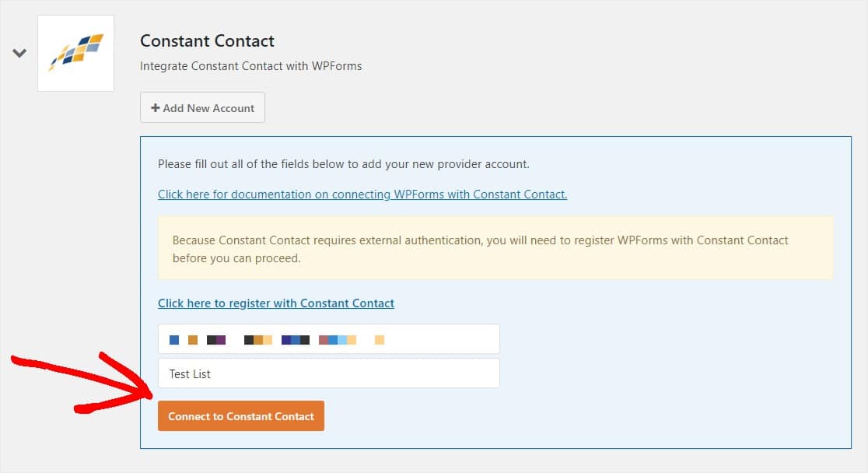The height and width of the screenshot is (473, 868).
Task: Click the reddish-brown block in the blurred code
Action: tap(324, 340)
